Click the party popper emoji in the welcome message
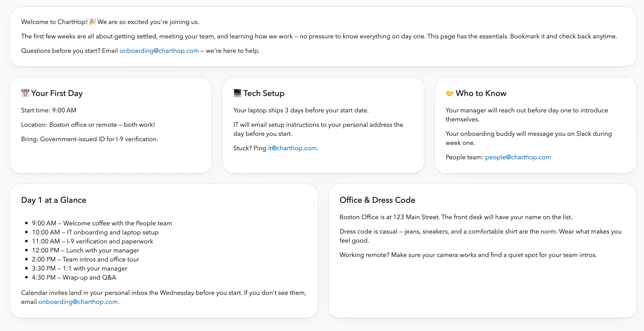The width and height of the screenshot is (644, 331). coord(93,22)
